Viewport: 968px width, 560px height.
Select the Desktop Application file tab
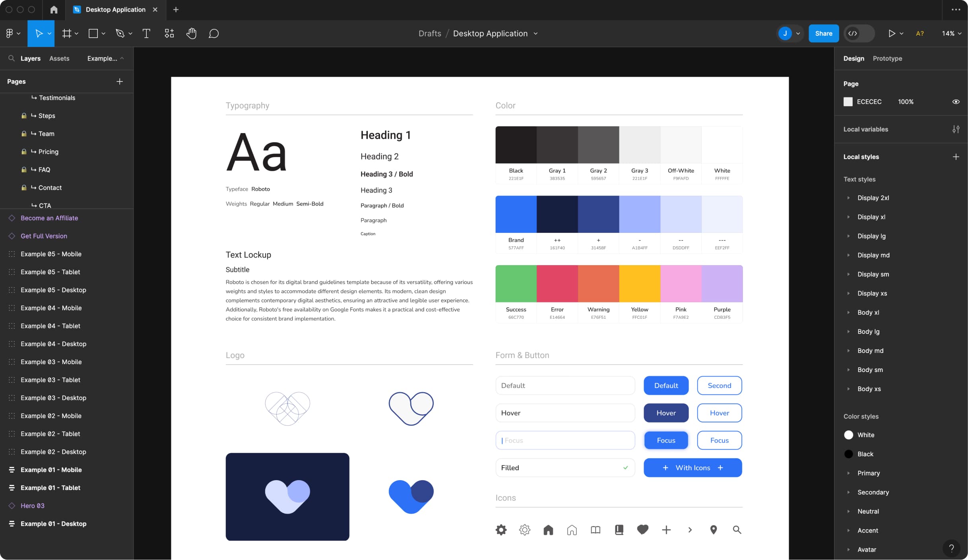pyautogui.click(x=115, y=10)
